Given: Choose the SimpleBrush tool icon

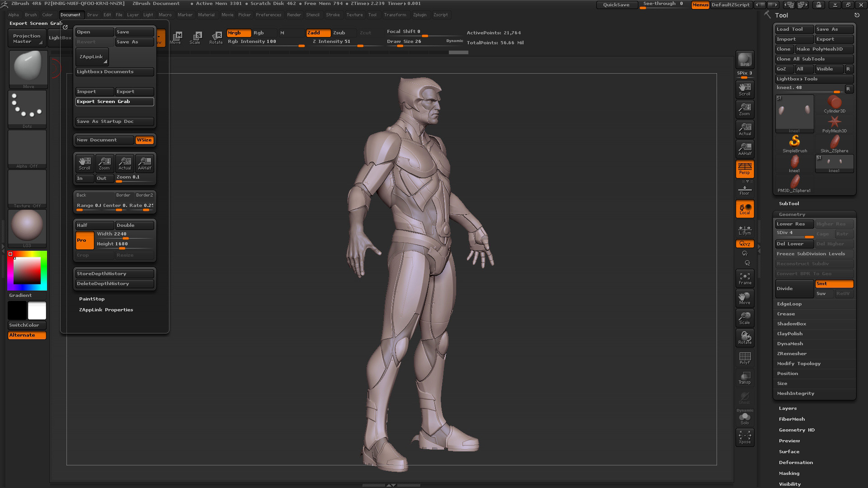Looking at the screenshot, I should click(x=794, y=144).
